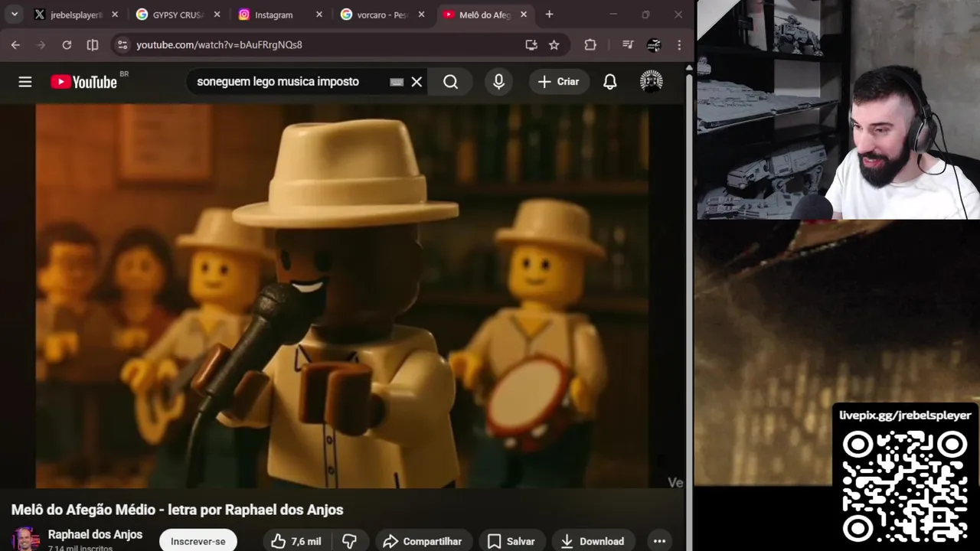Viewport: 980px width, 551px height.
Task: Open the YouTube account avatar menu
Action: [x=652, y=82]
